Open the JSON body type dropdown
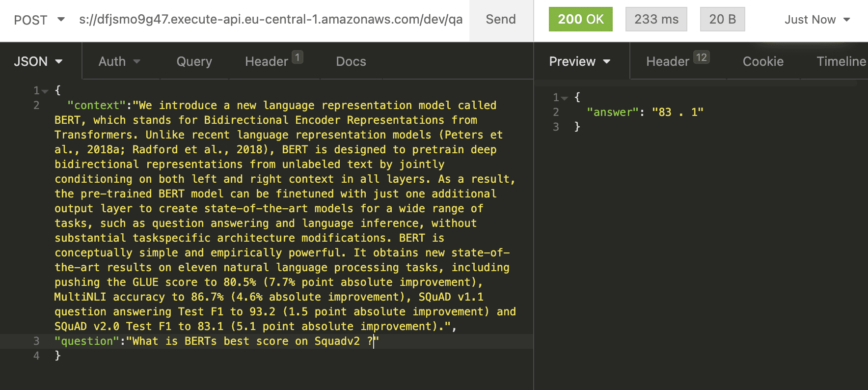Screen dimensions: 868x390 [x=38, y=61]
